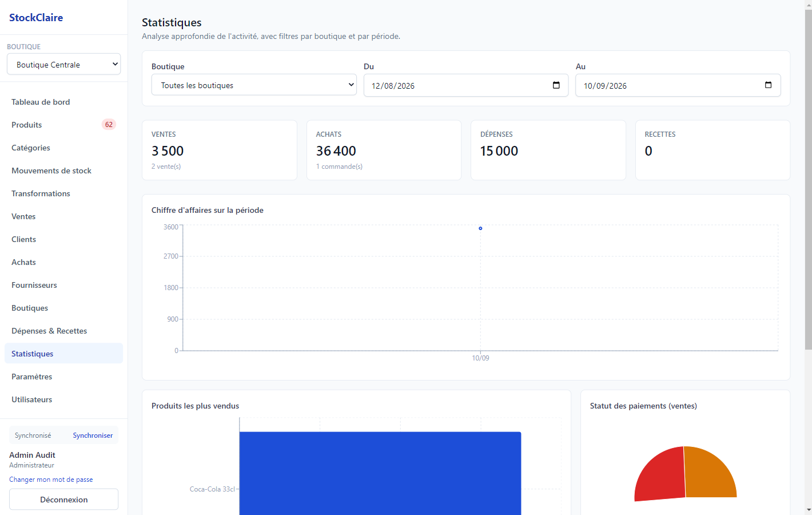
Task: Click the orange slice of the payments pie
Action: click(x=709, y=473)
